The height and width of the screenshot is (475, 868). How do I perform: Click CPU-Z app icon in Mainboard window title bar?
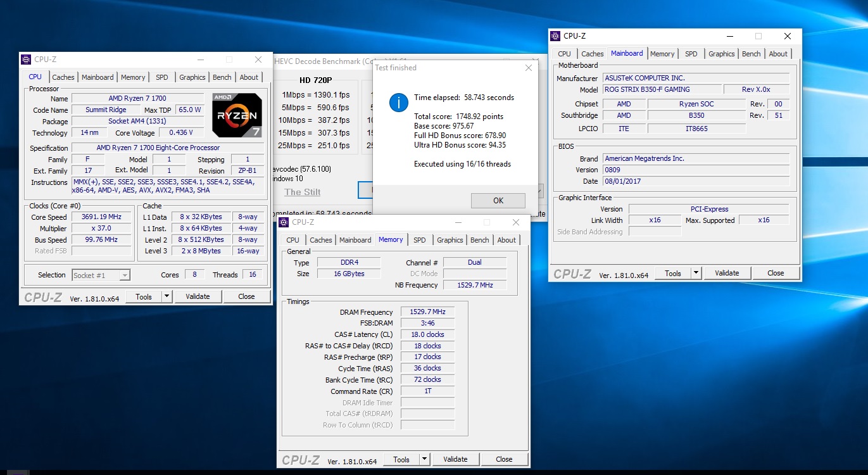[555, 36]
